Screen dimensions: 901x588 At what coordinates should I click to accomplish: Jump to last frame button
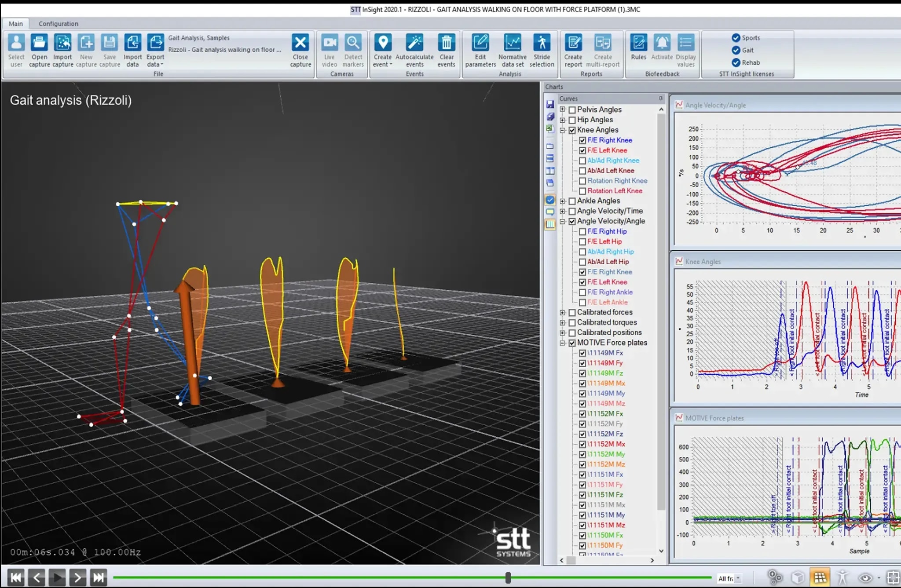click(x=99, y=577)
